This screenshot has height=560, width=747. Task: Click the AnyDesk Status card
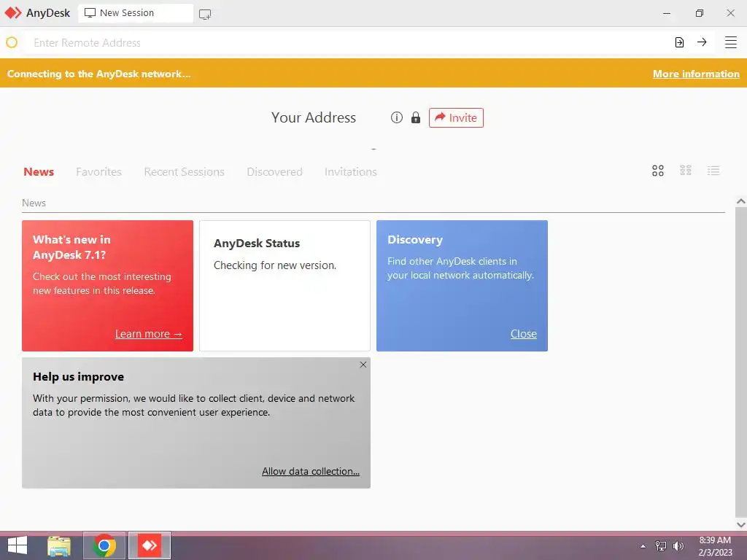pos(285,286)
